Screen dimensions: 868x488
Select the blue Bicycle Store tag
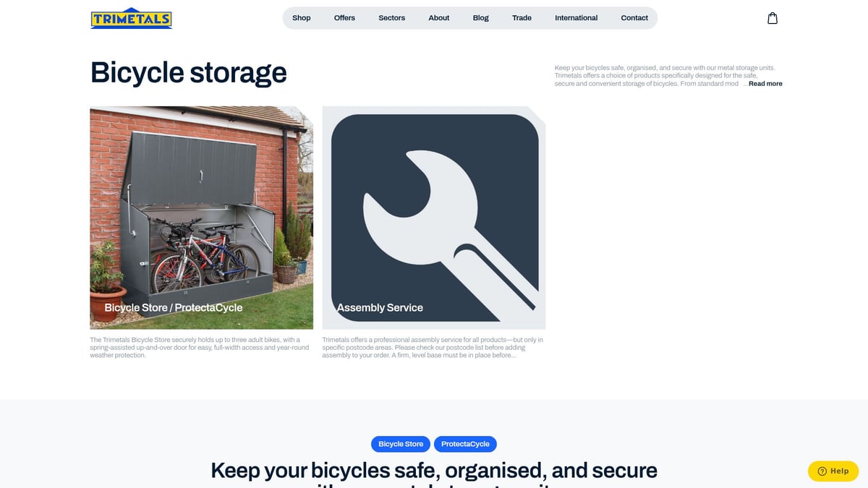click(x=401, y=444)
